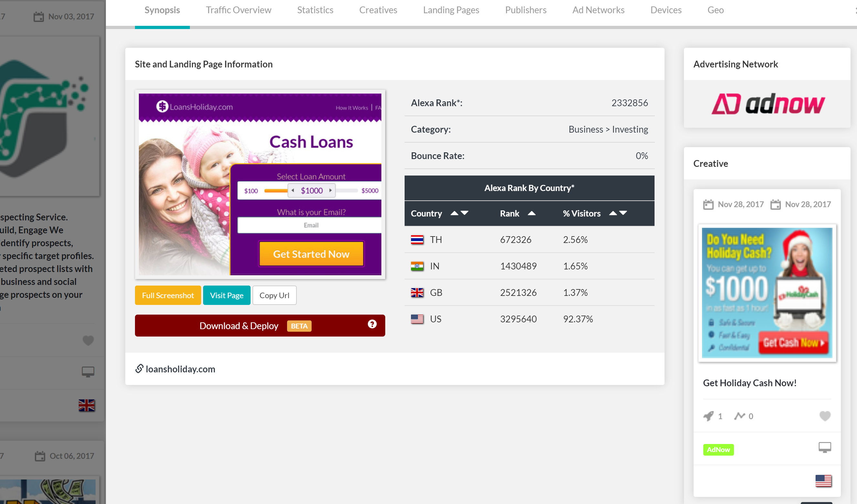Click the trend graph icon showing 0

click(x=739, y=416)
